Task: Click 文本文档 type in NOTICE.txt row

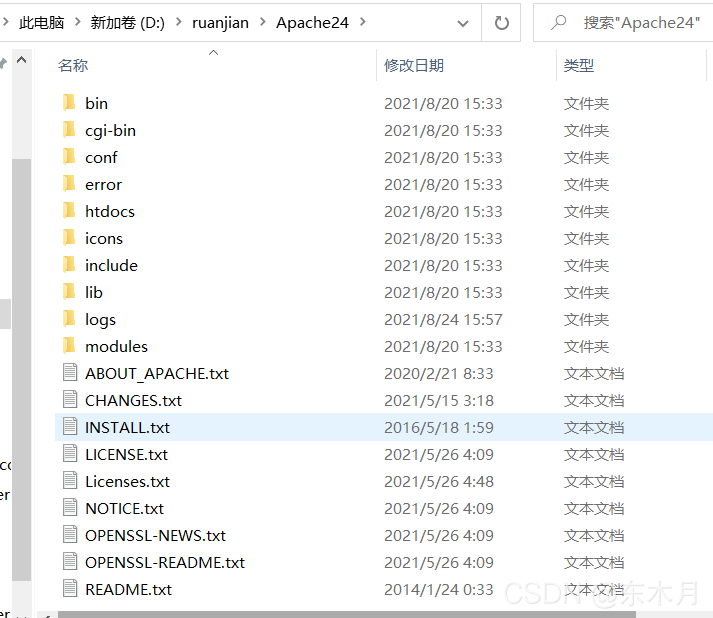Action: 594,508
